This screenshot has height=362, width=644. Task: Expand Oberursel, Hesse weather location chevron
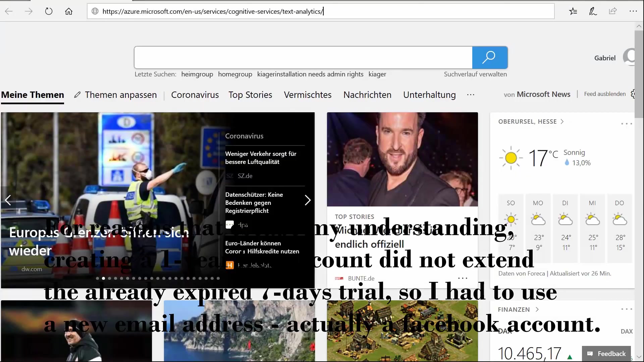tap(562, 121)
